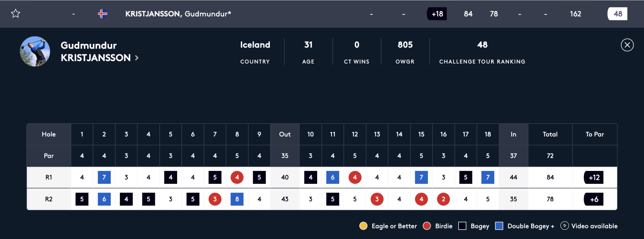
Task: Expand chevron next to KRISTJANSSON name
Action: [x=137, y=58]
